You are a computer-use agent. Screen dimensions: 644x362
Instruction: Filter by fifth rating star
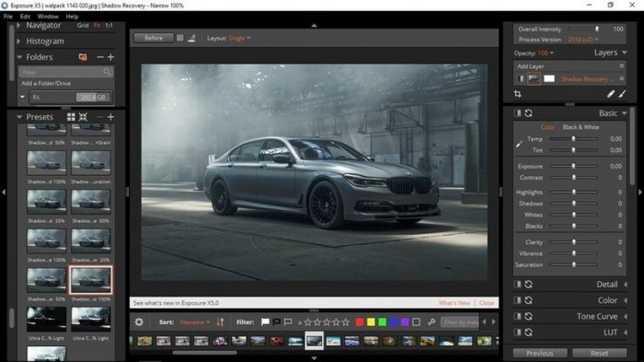(x=346, y=322)
